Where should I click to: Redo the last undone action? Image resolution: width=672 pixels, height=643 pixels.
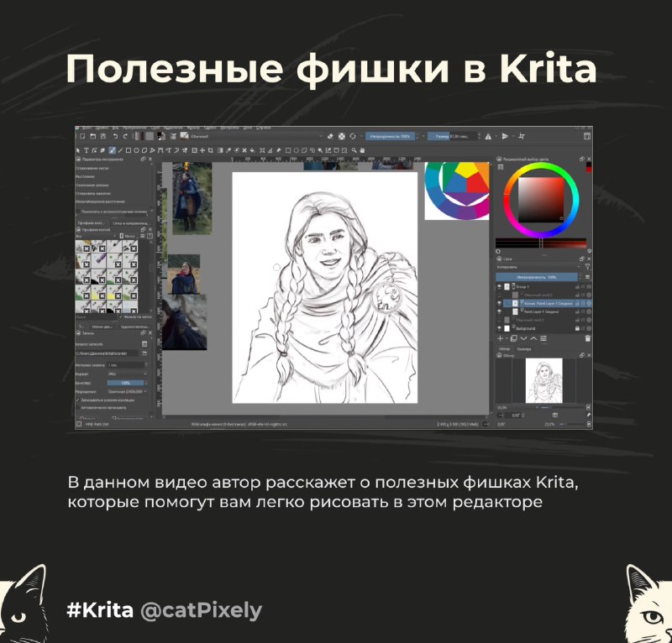click(125, 136)
